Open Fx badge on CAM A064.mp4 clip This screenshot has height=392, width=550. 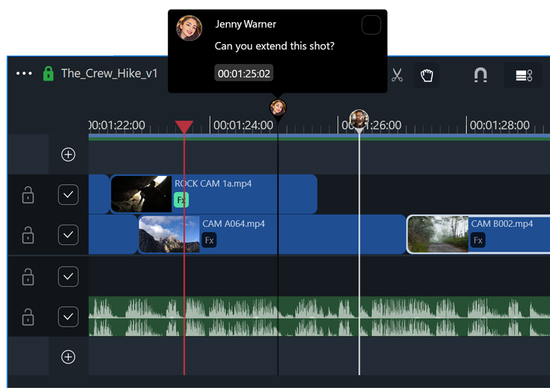pyautogui.click(x=209, y=240)
